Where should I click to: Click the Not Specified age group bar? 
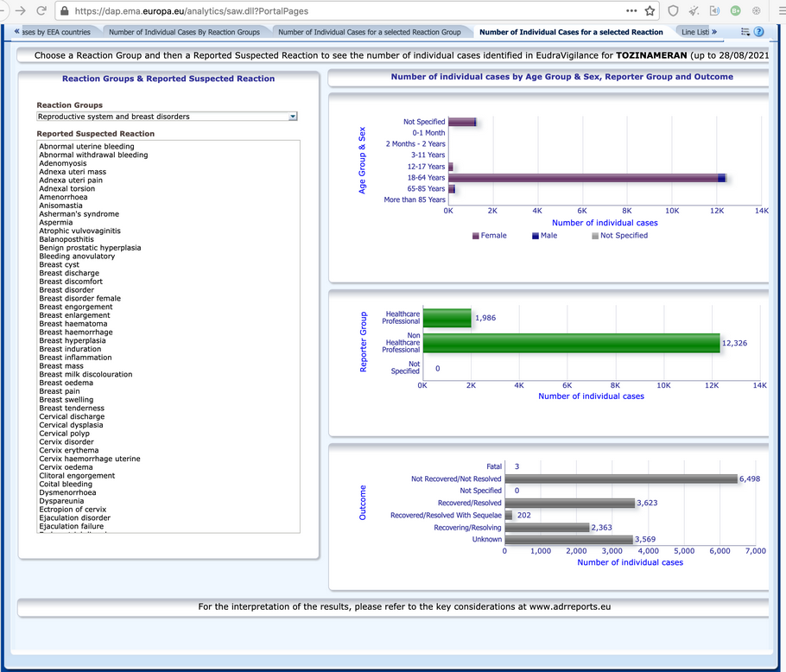462,122
